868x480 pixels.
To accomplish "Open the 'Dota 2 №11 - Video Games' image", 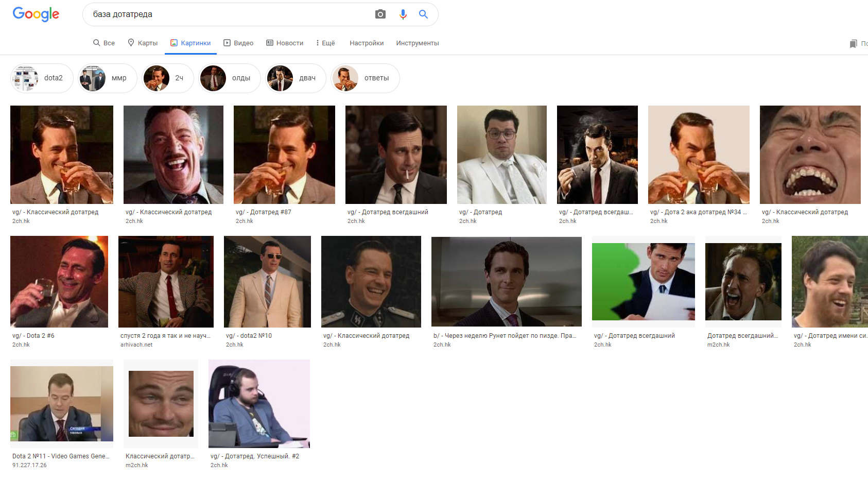I will click(62, 404).
